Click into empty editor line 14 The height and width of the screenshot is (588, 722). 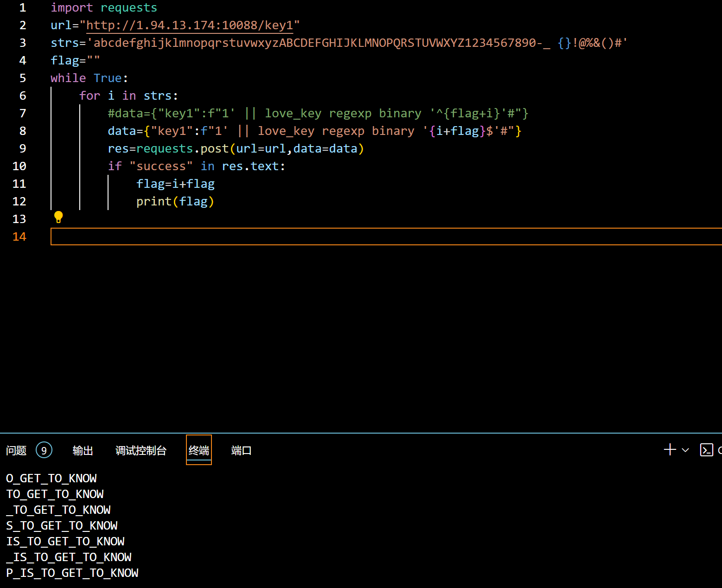coord(386,236)
